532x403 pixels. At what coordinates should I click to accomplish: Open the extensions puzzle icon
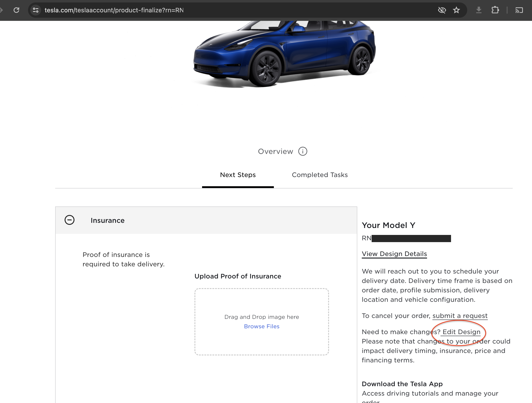(x=495, y=10)
